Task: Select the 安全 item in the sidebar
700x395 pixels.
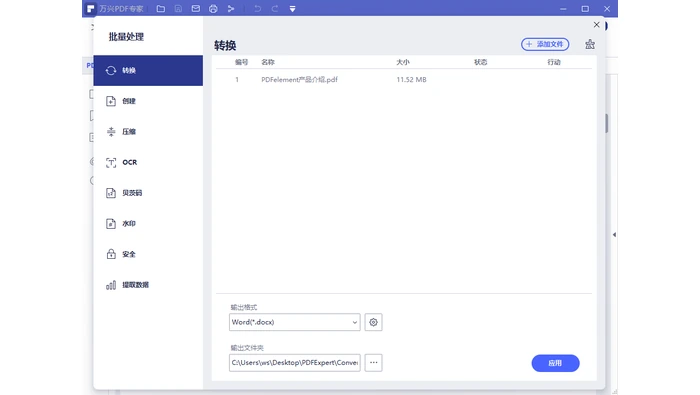Action: point(148,254)
